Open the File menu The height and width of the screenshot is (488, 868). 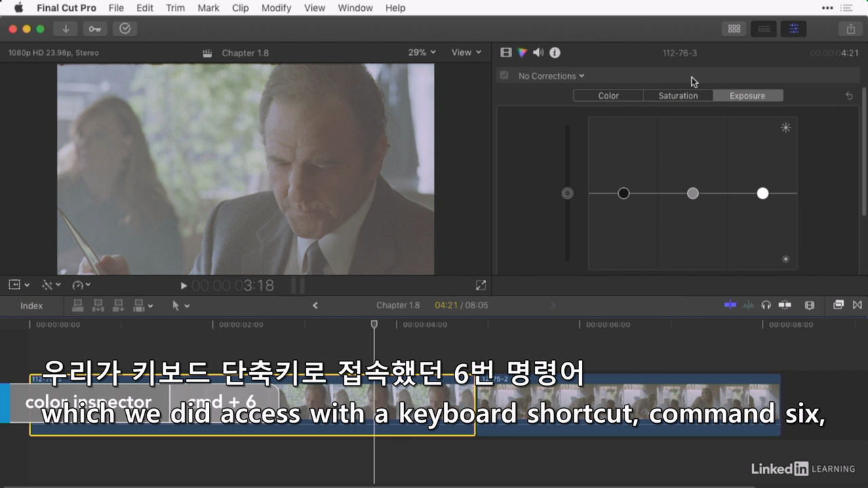(116, 8)
